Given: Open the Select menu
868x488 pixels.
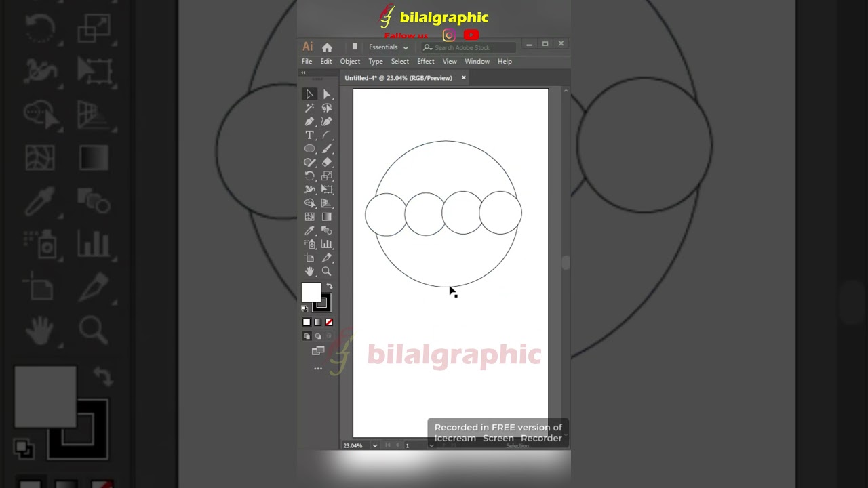Looking at the screenshot, I should (x=400, y=61).
